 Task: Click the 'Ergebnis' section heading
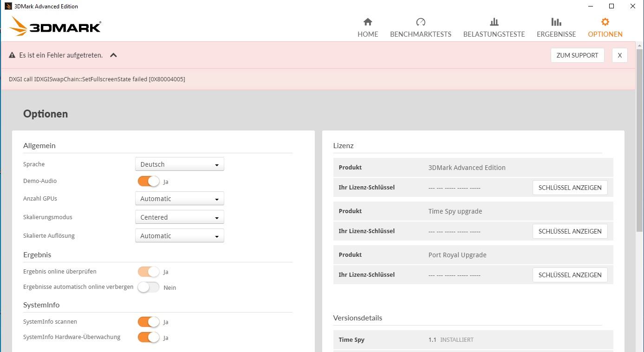(x=37, y=255)
